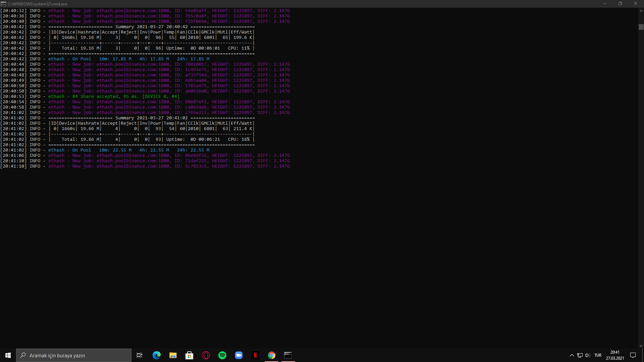This screenshot has height=362, width=644.
Task: Open File Explorer from the taskbar
Action: tap(173, 355)
